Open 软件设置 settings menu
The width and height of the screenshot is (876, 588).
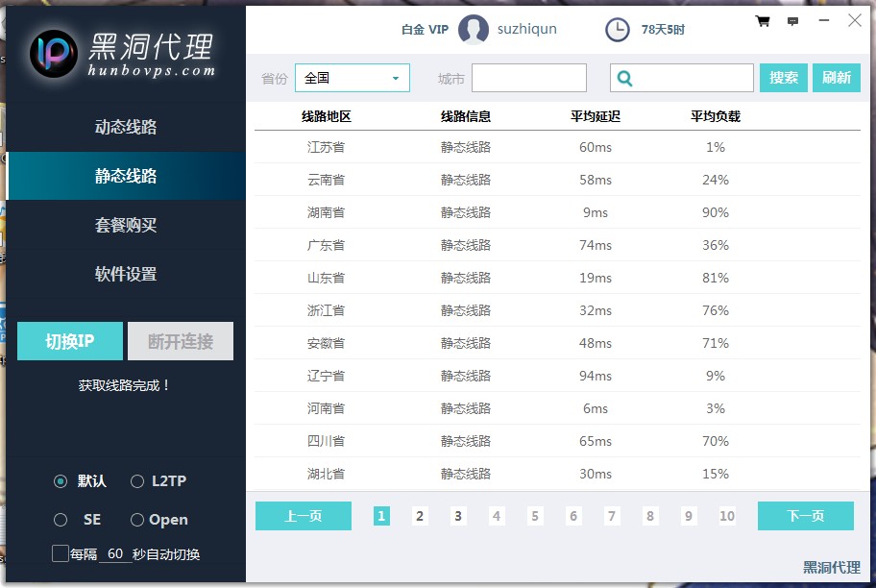point(126,274)
